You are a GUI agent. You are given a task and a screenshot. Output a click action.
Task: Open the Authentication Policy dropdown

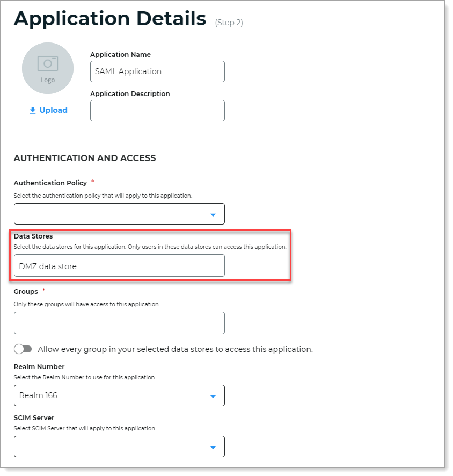pos(119,214)
